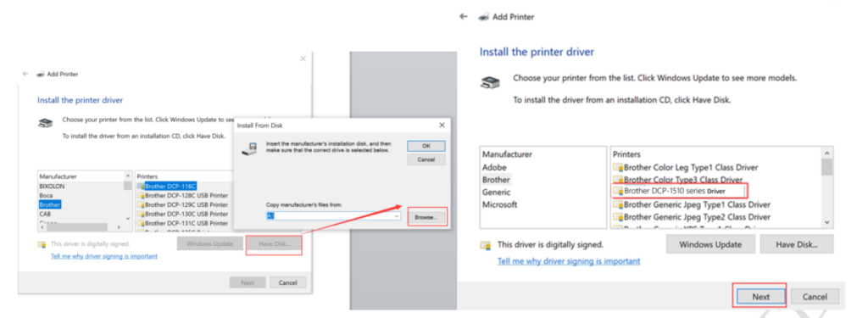This screenshot has width=868, height=318.
Task: Click large printer icon beside Choose your printer
Action: coord(490,83)
